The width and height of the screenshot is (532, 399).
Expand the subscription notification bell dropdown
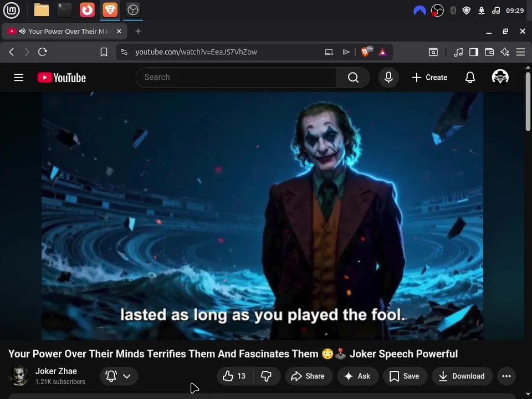pos(119,376)
